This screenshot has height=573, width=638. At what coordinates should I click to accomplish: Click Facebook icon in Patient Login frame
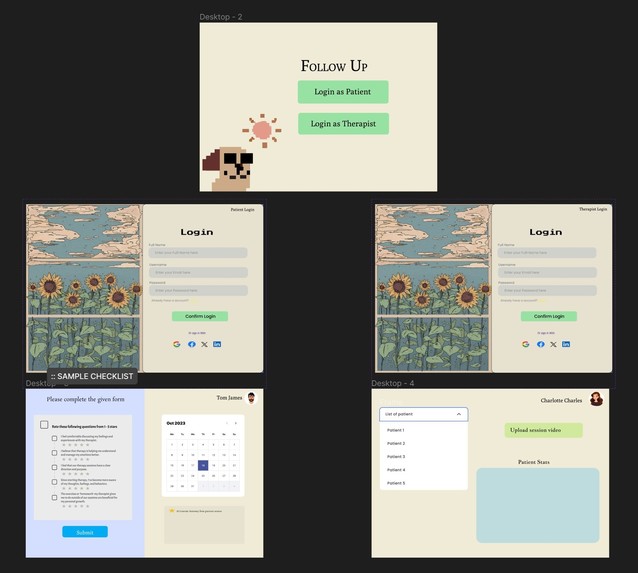click(192, 344)
